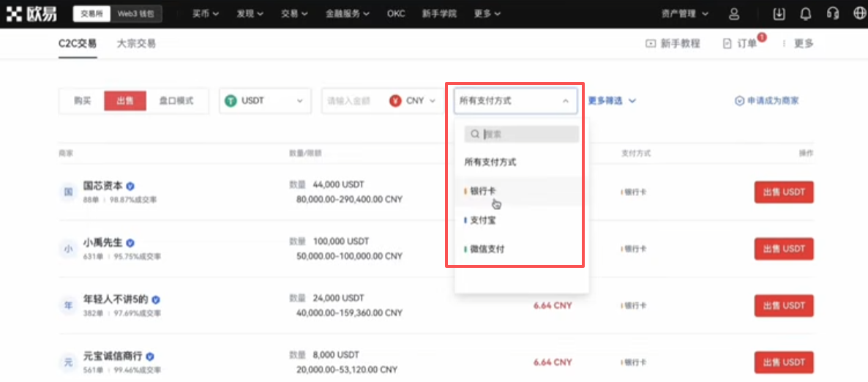The image size is (868, 382).
Task: Open 元宝诚信商行 merchant name
Action: point(112,356)
